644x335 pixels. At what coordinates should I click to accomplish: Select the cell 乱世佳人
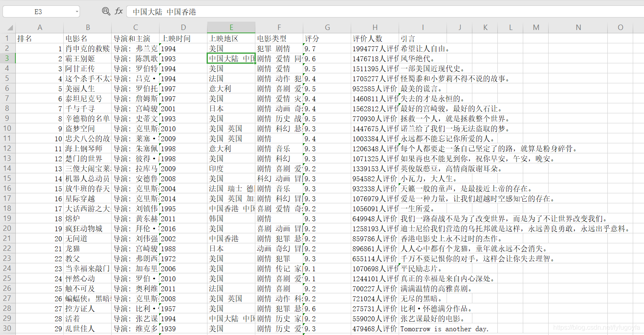pos(87,328)
